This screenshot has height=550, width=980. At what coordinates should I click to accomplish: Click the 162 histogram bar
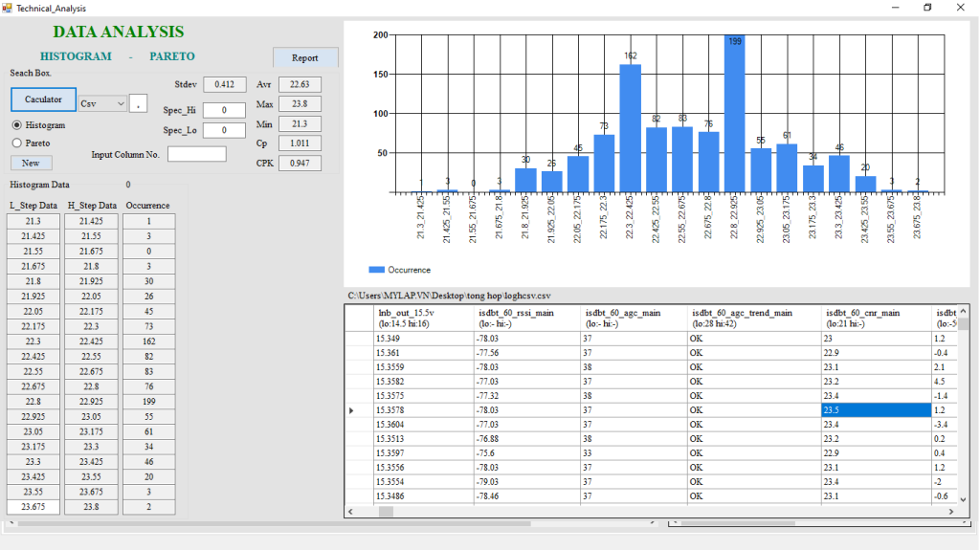pos(630,128)
